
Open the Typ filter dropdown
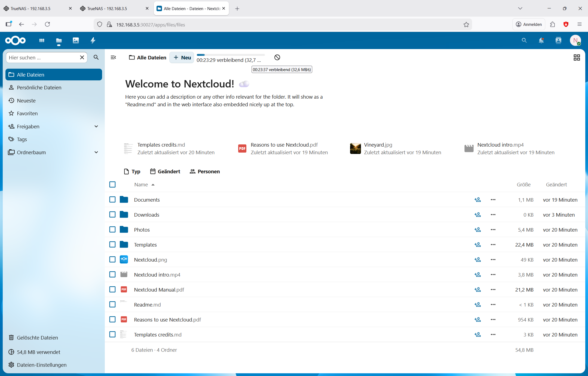point(132,171)
